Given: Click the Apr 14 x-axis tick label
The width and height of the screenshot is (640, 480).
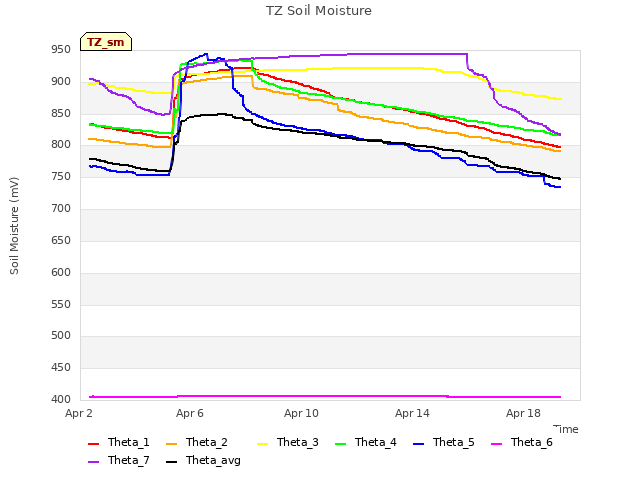Looking at the screenshot, I should [412, 413].
